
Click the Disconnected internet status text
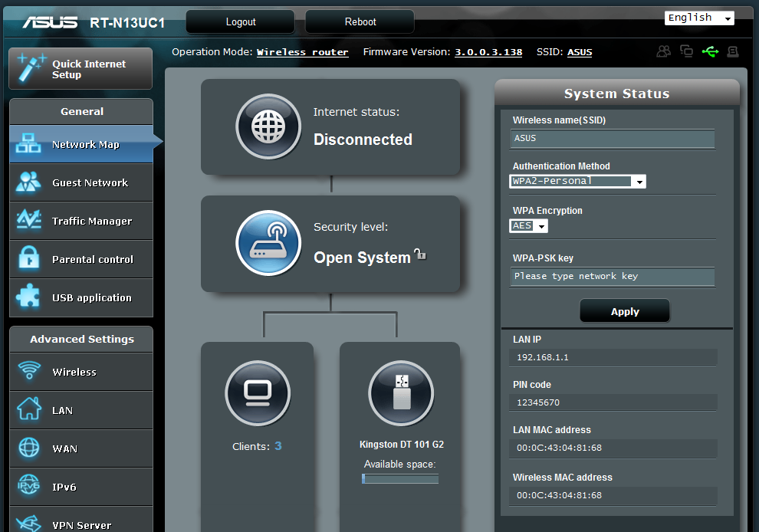[363, 140]
